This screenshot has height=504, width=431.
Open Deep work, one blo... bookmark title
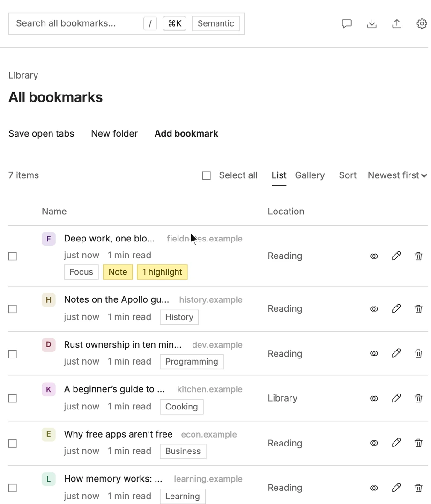pyautogui.click(x=109, y=239)
